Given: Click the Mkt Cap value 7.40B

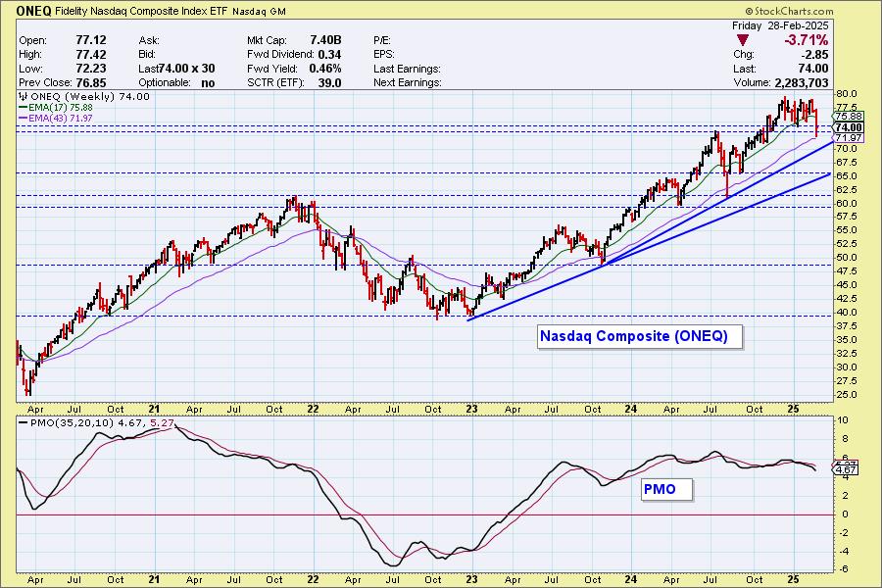Looking at the screenshot, I should 325,40.
